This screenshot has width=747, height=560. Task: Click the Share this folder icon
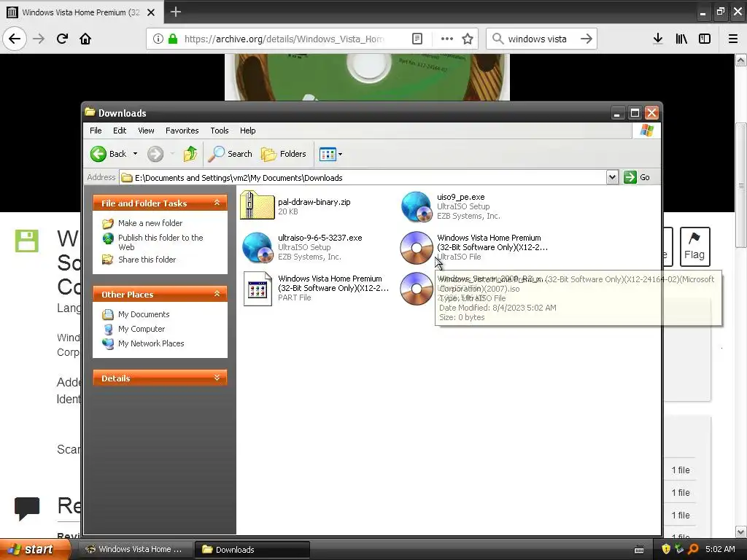108,260
